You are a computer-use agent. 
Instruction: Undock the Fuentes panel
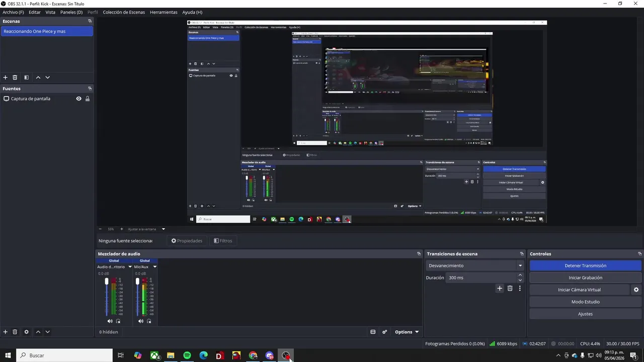pos(90,88)
